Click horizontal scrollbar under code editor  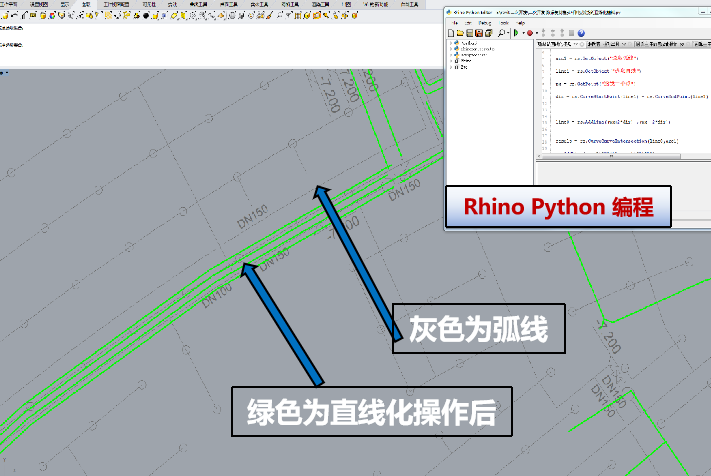coord(609,156)
